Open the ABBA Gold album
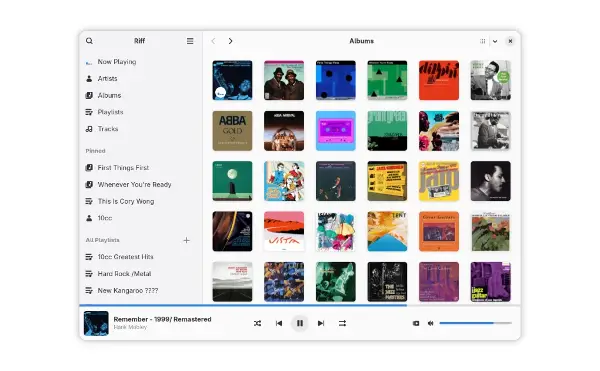 tap(232, 131)
